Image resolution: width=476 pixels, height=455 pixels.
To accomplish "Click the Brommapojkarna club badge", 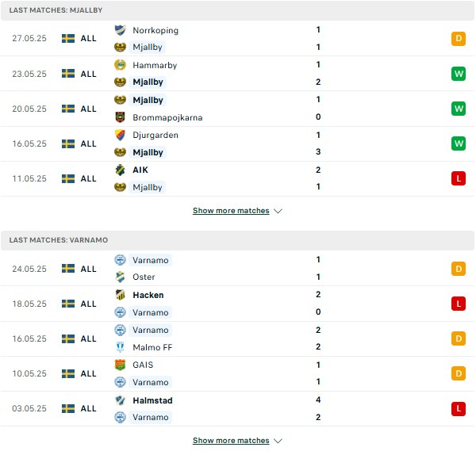I will pyautogui.click(x=120, y=117).
